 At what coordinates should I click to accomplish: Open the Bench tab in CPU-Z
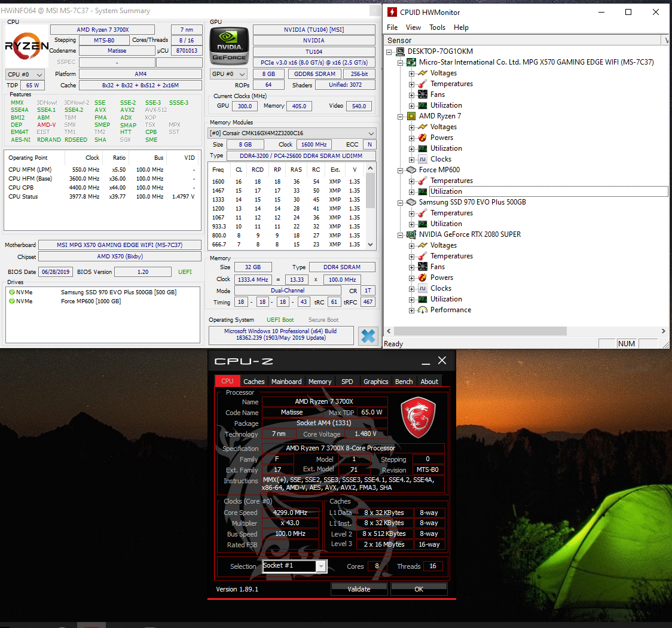(404, 382)
